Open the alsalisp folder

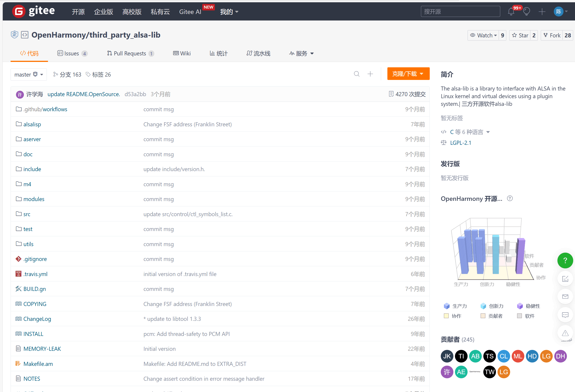pyautogui.click(x=32, y=124)
